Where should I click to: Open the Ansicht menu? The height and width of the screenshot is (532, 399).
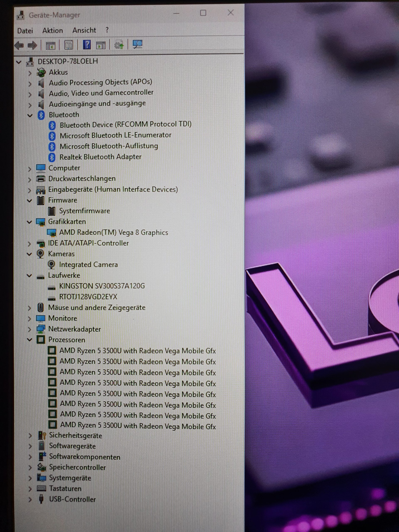coord(84,30)
